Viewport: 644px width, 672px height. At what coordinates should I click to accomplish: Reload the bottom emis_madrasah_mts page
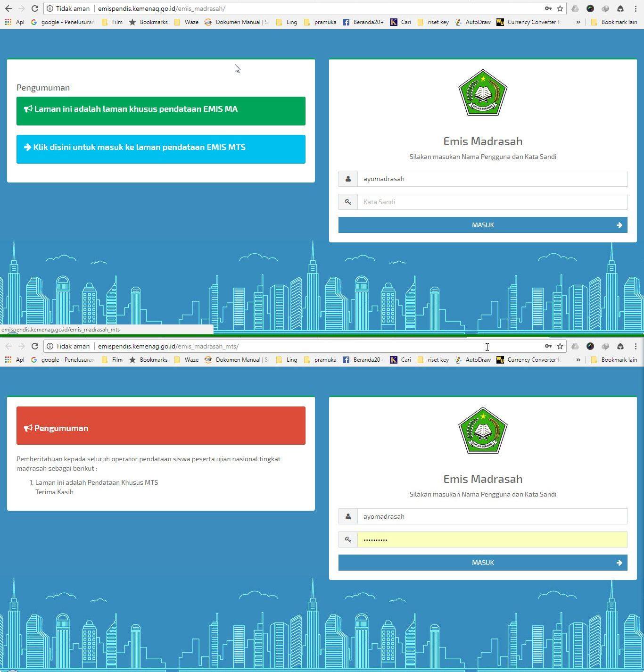coord(34,346)
